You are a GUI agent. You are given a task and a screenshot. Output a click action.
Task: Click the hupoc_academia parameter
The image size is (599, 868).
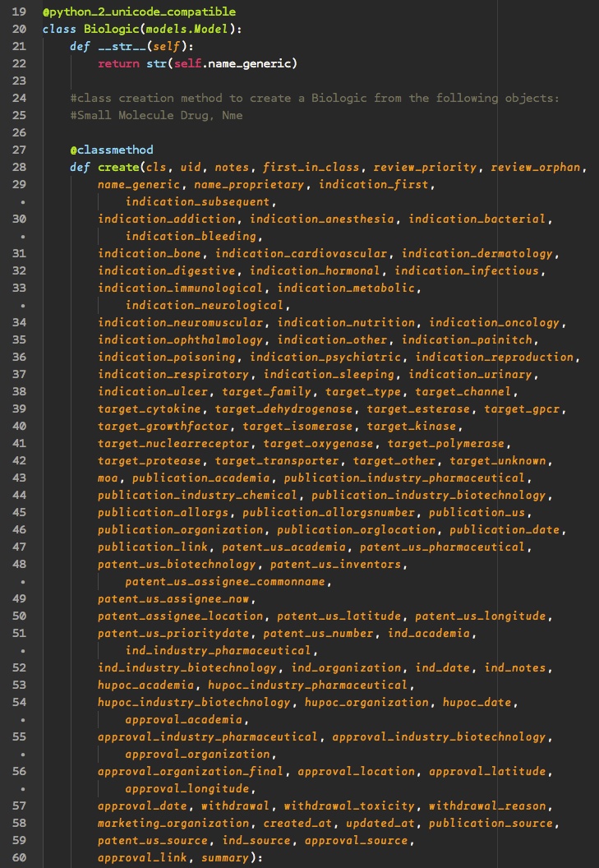145,685
